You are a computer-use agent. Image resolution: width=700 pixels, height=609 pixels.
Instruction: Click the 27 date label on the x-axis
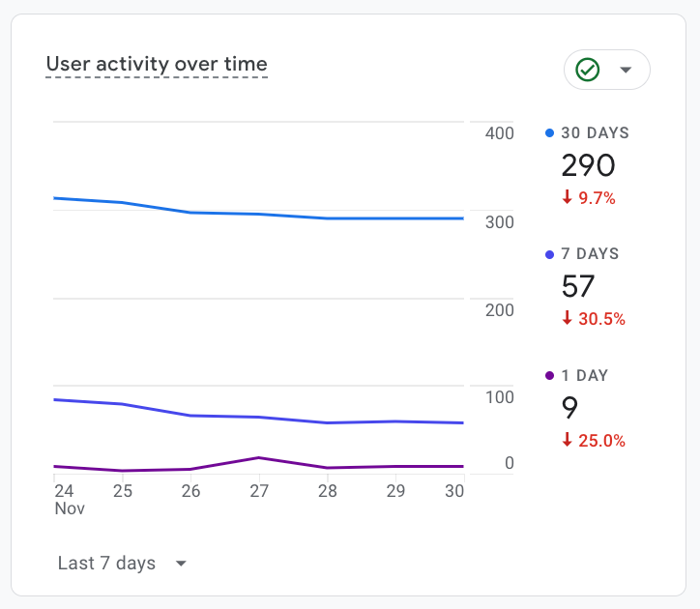[258, 491]
